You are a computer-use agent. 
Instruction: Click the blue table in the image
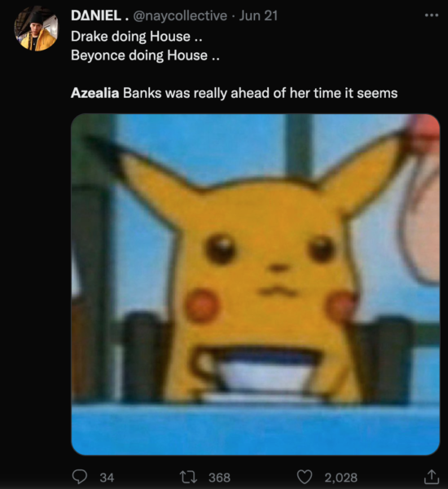click(x=255, y=429)
